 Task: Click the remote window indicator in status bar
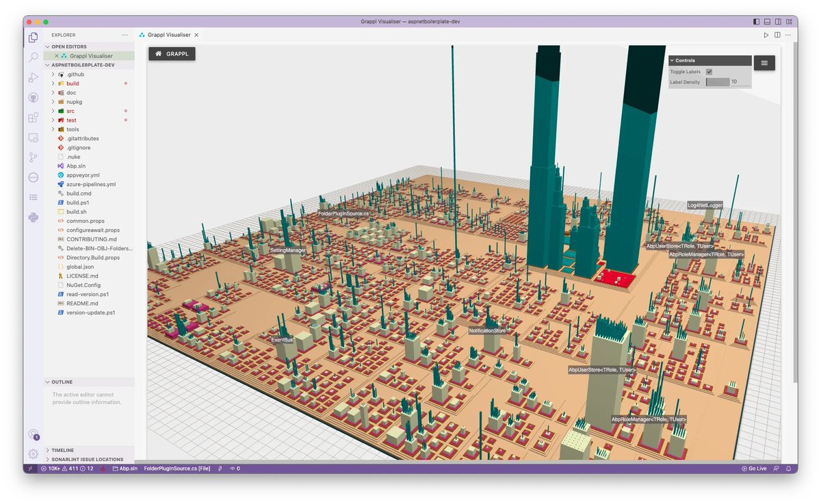[31, 468]
